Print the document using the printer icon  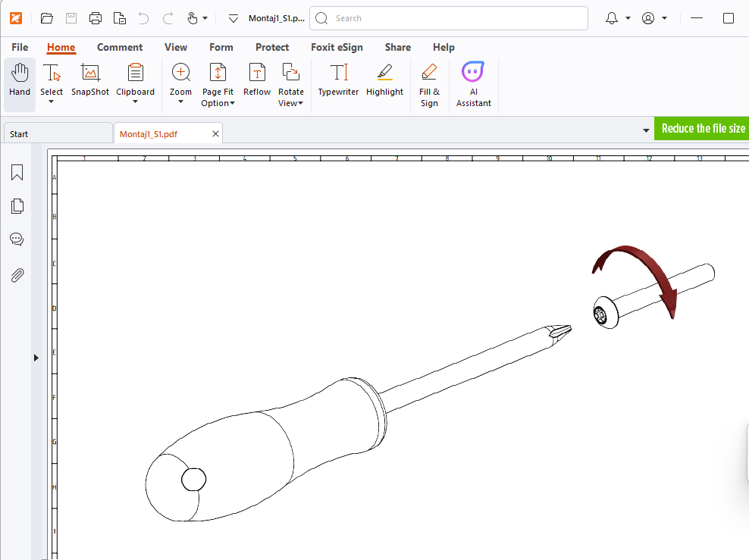pos(96,18)
